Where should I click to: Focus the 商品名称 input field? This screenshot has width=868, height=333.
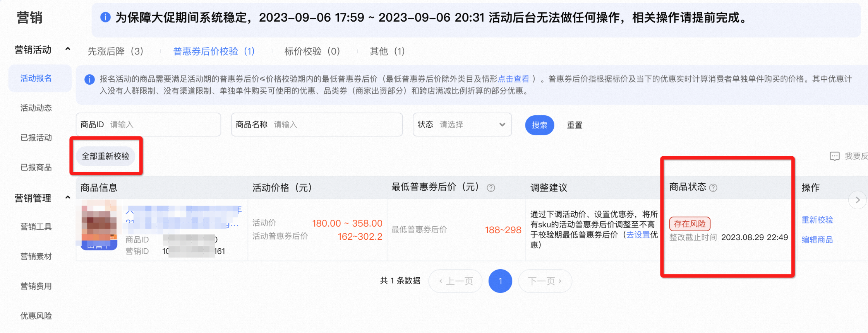[x=317, y=125]
